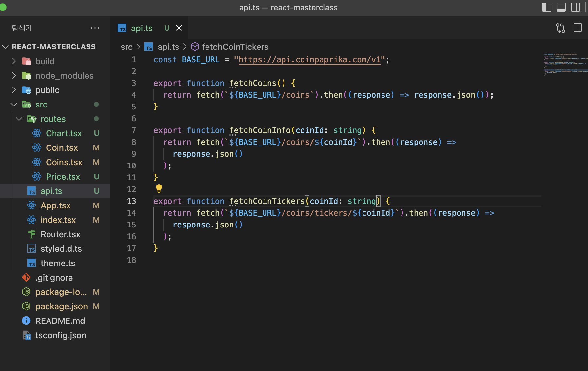The image size is (588, 371).
Task: Click BASE_URL constant on line 1
Action: 201,60
